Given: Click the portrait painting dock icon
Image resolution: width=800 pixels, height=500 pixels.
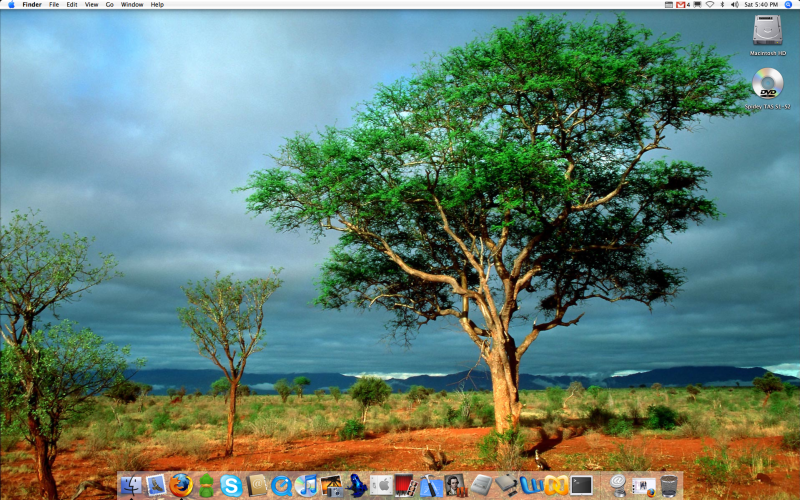Looking at the screenshot, I should 455,485.
